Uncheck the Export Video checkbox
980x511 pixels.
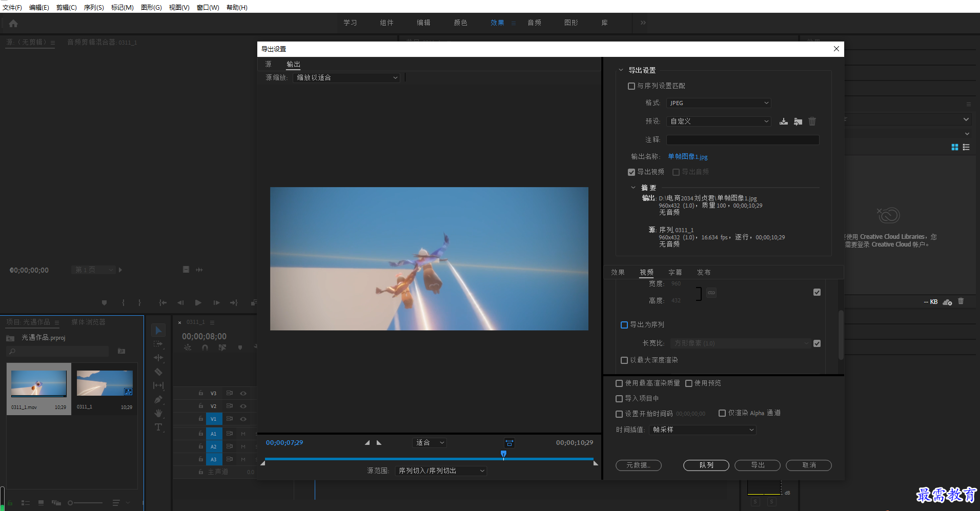[x=631, y=172]
